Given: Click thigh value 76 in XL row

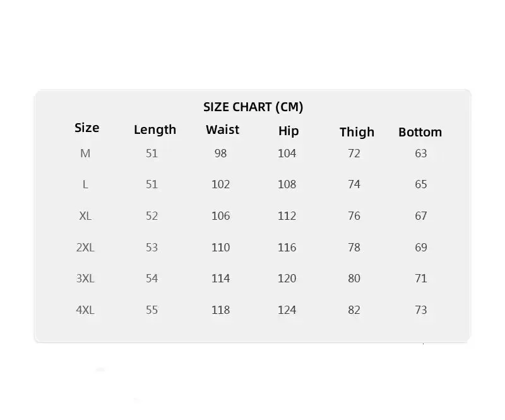Looking at the screenshot, I should (x=354, y=216).
